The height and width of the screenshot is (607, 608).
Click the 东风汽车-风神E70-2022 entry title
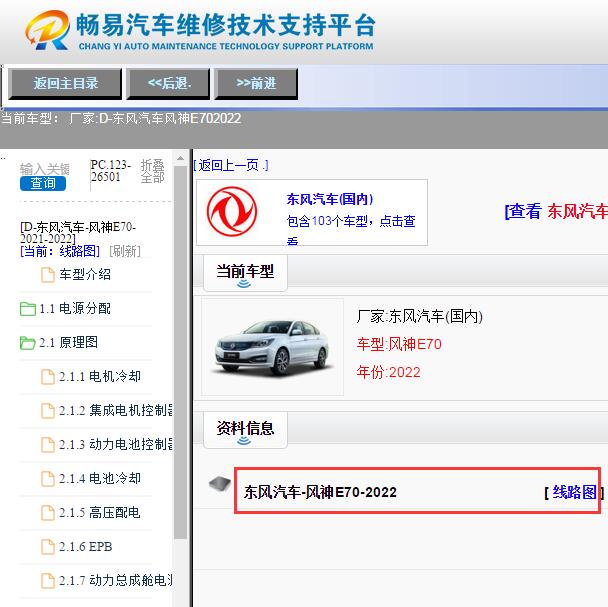tap(320, 493)
